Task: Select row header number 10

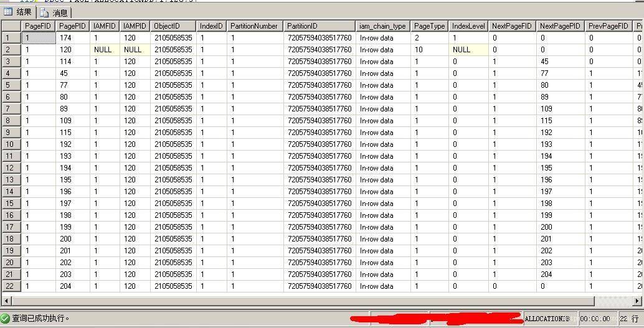Action: pos(11,144)
